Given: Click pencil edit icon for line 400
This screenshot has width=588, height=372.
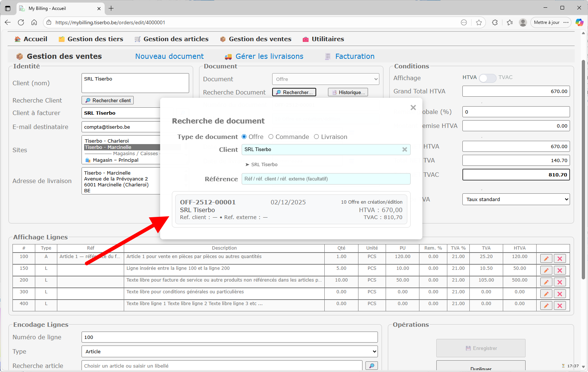Looking at the screenshot, I should point(546,306).
